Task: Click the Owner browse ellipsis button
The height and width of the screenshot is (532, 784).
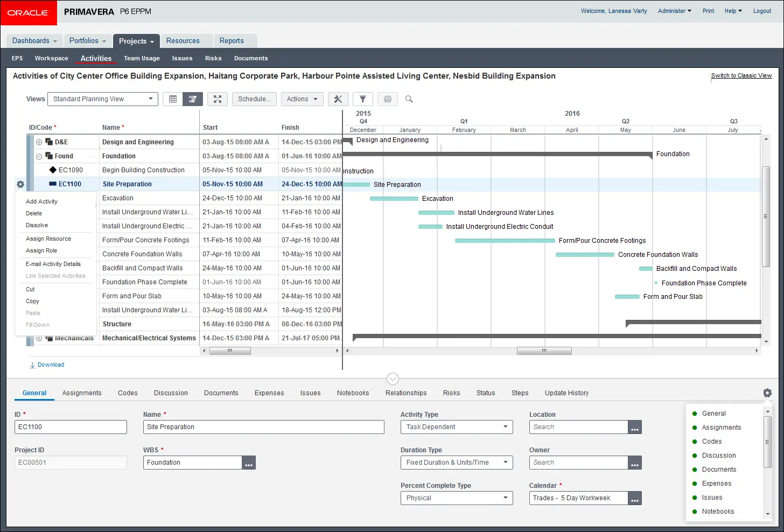Action: pyautogui.click(x=635, y=463)
